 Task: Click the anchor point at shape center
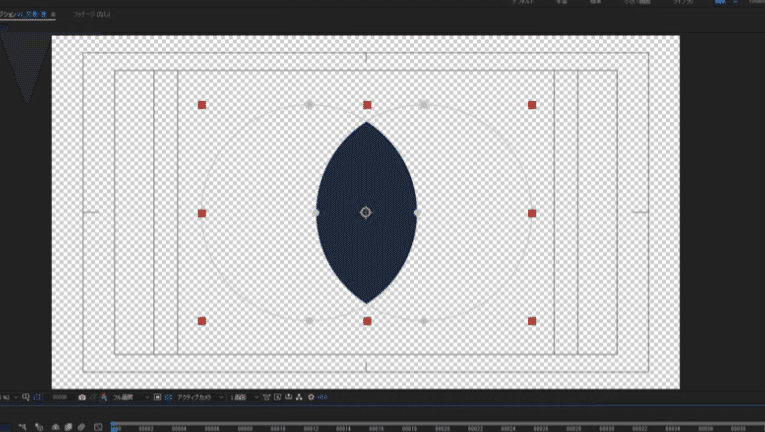click(366, 212)
